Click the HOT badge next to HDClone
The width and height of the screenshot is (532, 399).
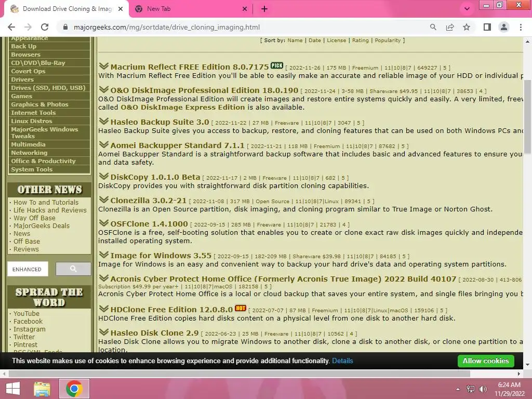[x=241, y=308]
